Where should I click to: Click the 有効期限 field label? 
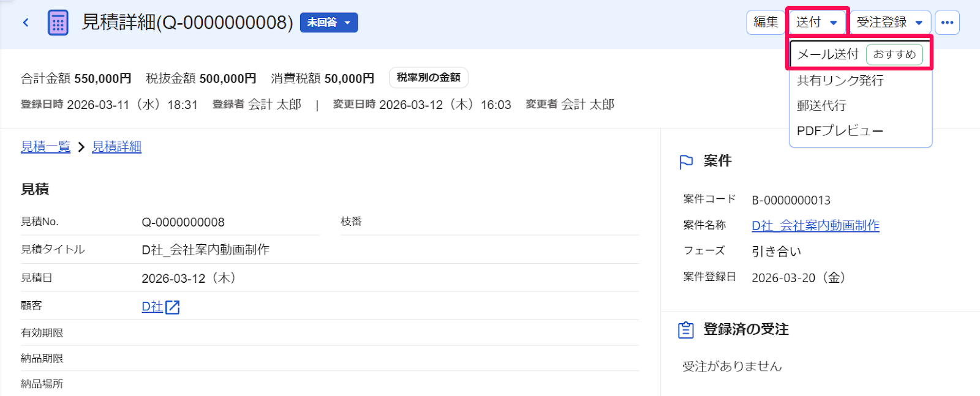point(42,333)
